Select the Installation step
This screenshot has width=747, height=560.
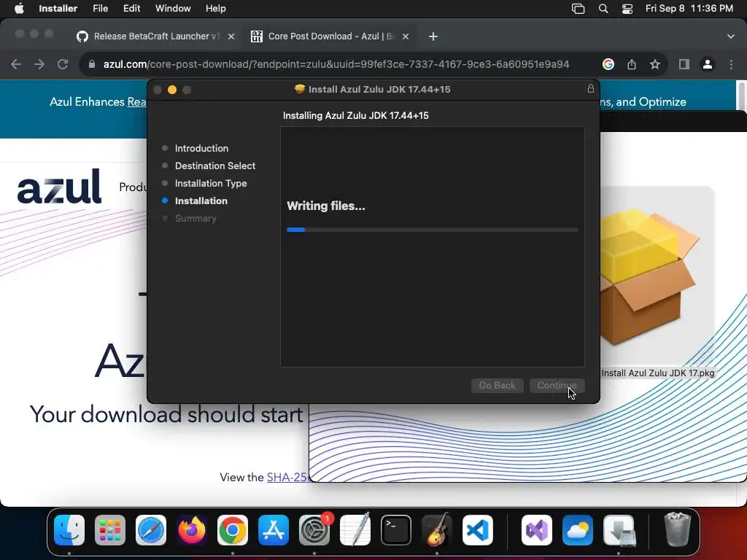pyautogui.click(x=201, y=201)
